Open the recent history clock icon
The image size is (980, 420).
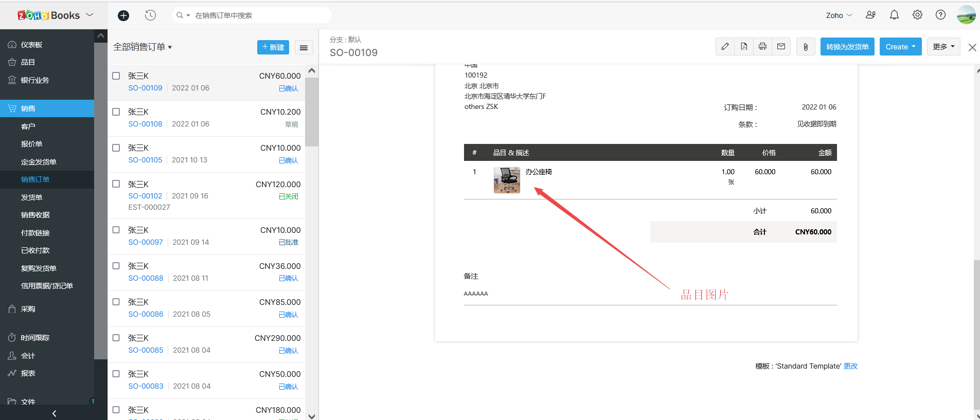150,15
